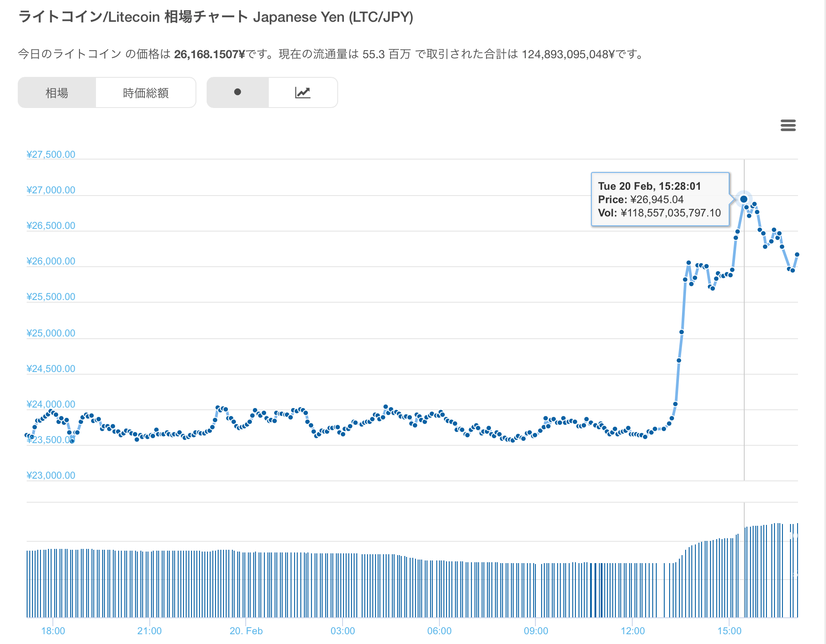This screenshot has width=826, height=644.
Task: Click the ¥25,500.00 axis label
Action: tap(51, 296)
